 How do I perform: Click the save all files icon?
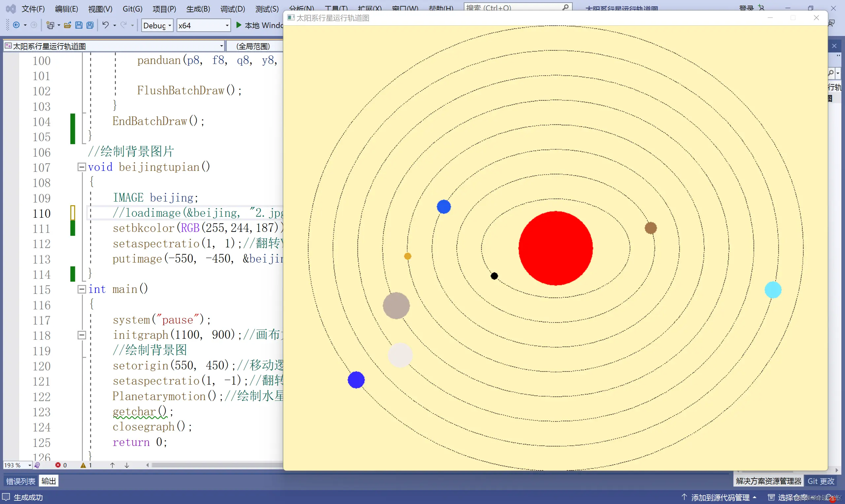pos(90,25)
